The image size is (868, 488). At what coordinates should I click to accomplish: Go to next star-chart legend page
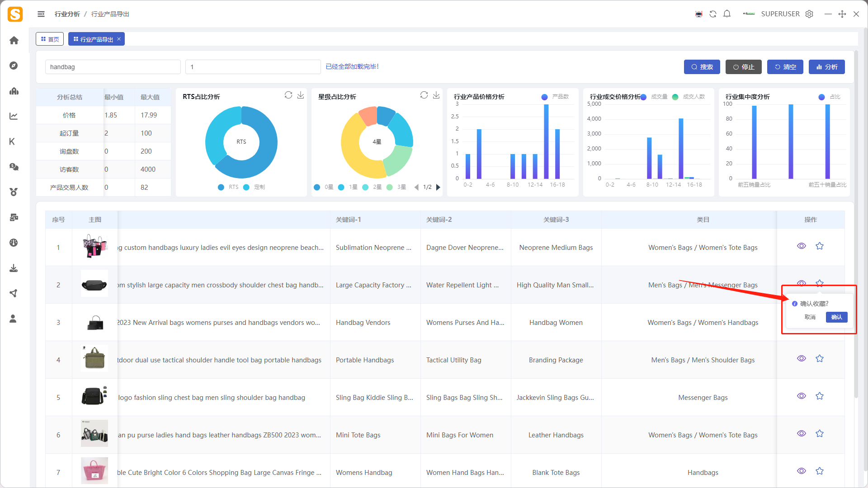click(438, 187)
